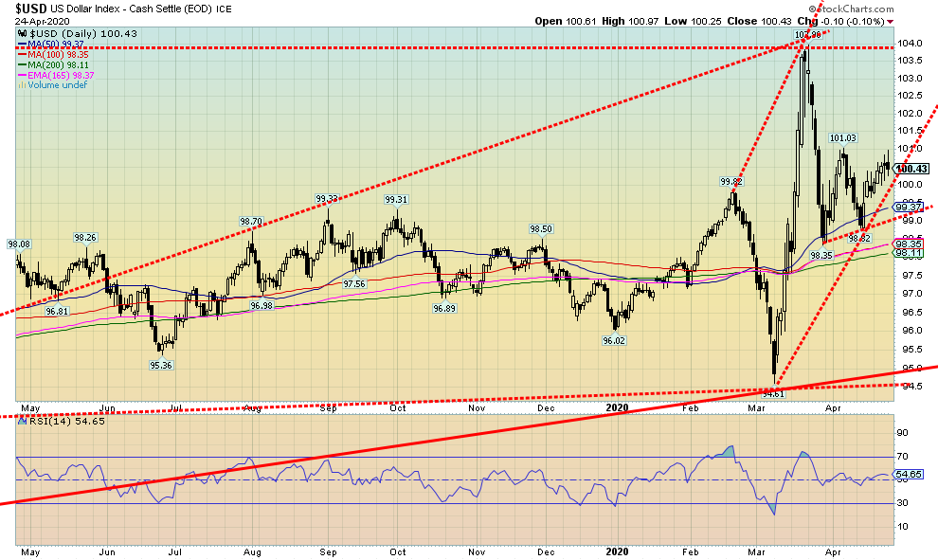Viewport: 938px width, 560px height.
Task: Click the 99.82 February high label
Action: (730, 182)
